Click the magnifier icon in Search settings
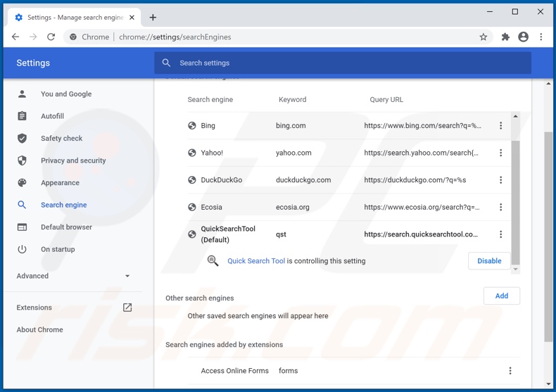 tap(166, 63)
